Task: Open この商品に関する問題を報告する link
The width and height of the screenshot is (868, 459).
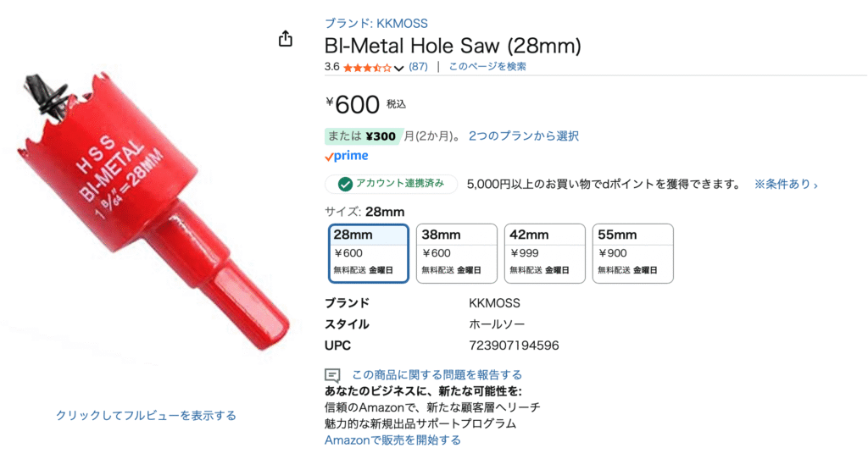Action: [437, 375]
